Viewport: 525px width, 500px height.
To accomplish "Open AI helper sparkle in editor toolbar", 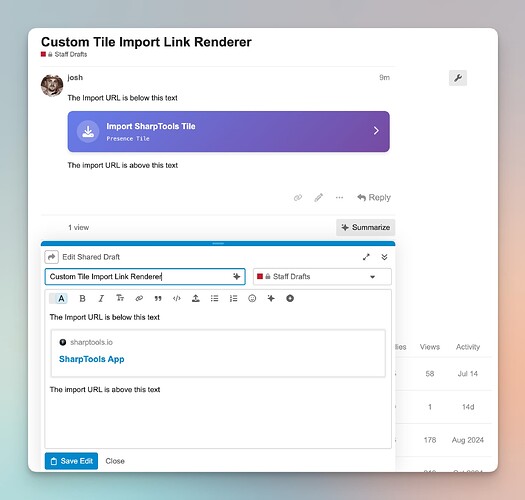I will pos(271,298).
